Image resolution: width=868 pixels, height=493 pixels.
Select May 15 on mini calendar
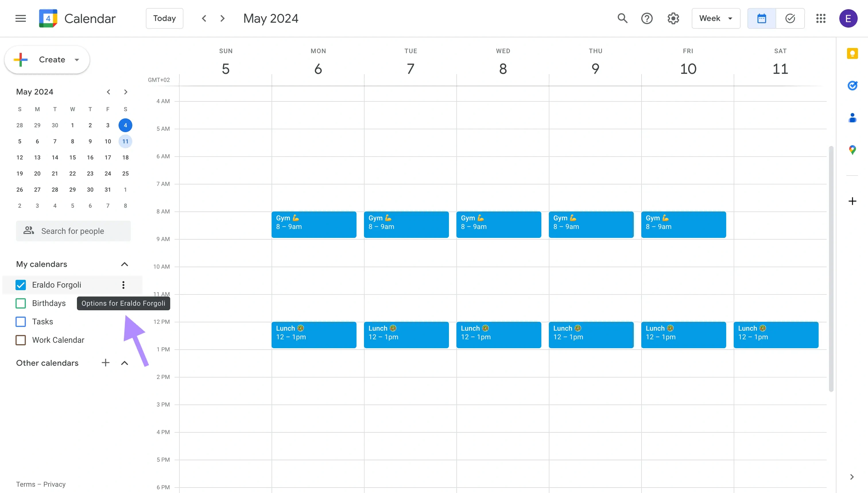(x=72, y=157)
